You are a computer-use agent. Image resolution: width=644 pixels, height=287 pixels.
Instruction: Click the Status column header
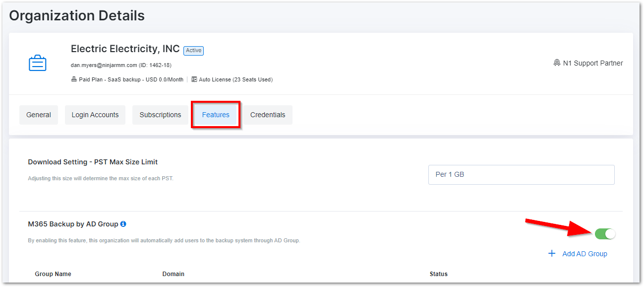coord(439,274)
